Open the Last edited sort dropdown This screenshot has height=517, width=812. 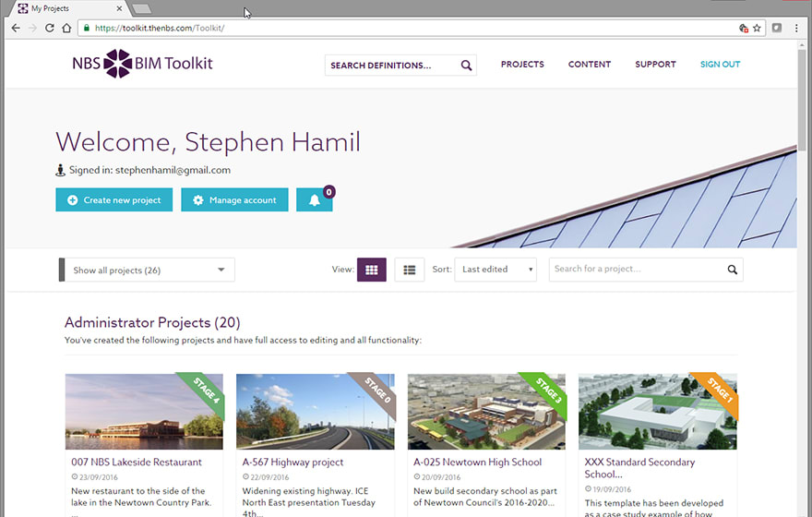tap(496, 270)
